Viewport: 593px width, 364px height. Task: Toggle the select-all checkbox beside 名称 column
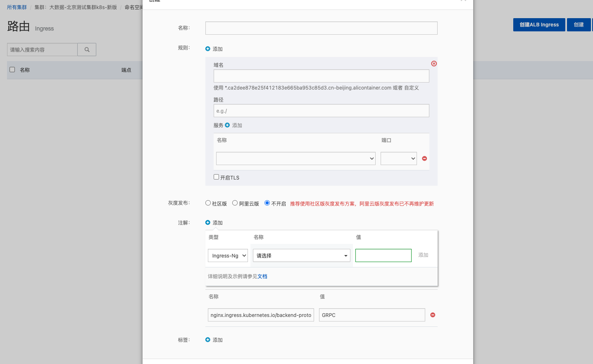click(x=12, y=70)
